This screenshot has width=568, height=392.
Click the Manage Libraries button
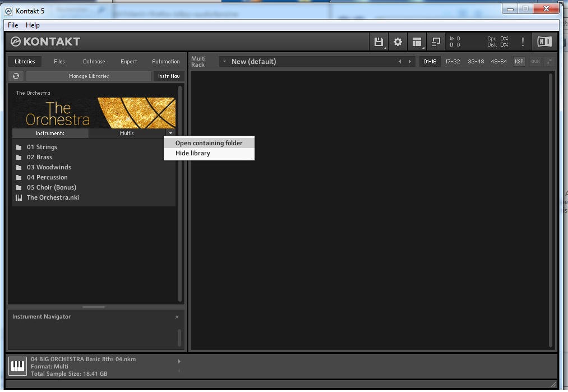(89, 76)
